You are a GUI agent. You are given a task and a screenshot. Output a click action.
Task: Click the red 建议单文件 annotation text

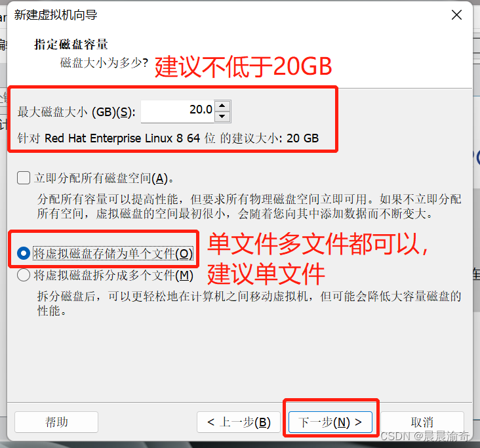(x=266, y=274)
